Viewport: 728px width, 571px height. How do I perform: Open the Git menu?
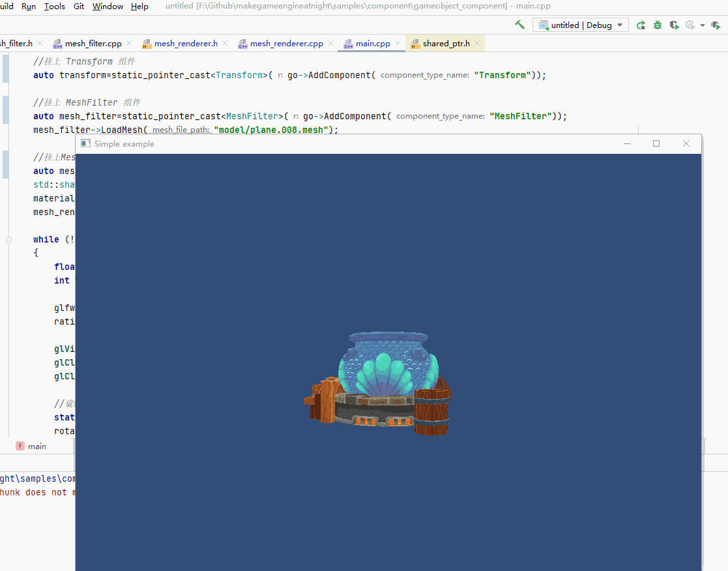coord(79,7)
